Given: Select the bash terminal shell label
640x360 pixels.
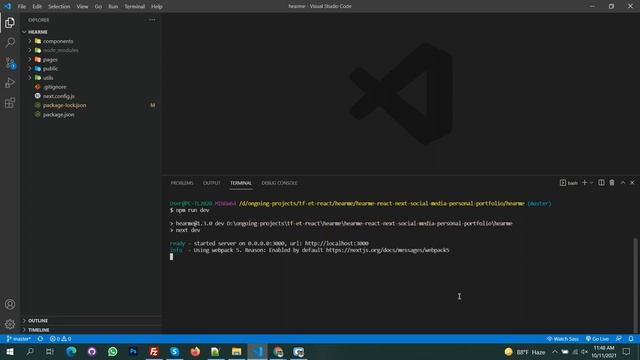Looking at the screenshot, I should [x=569, y=183].
